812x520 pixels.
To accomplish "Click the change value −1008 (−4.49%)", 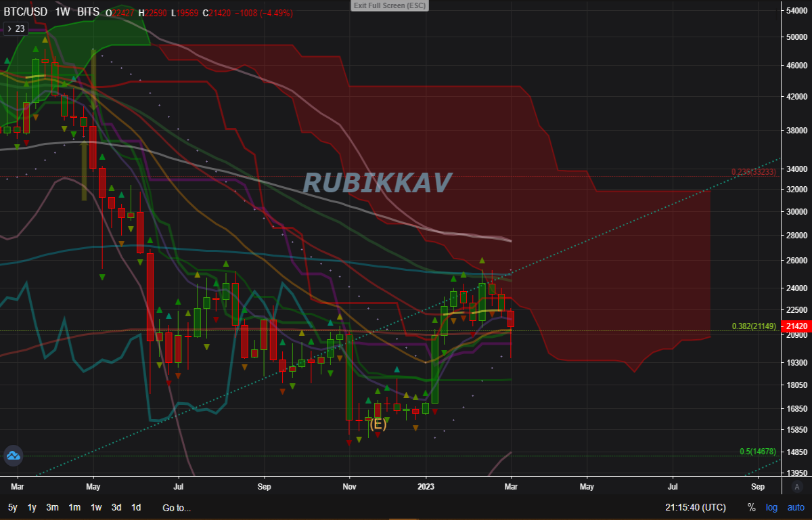I will 263,13.
